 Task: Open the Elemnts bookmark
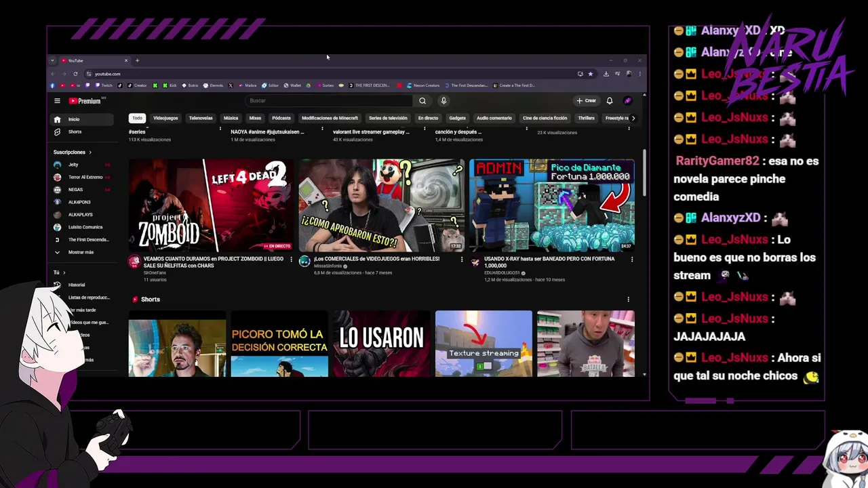pyautogui.click(x=213, y=85)
